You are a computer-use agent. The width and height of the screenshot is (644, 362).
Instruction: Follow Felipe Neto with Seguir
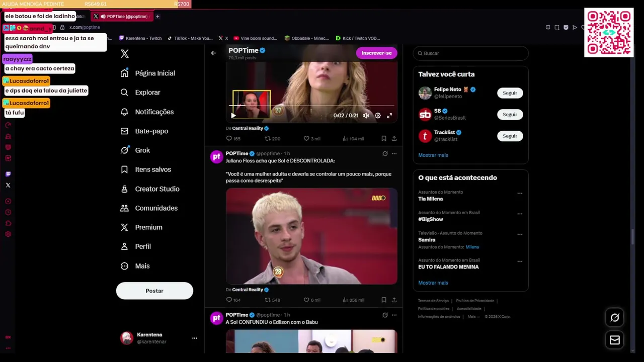point(510,93)
